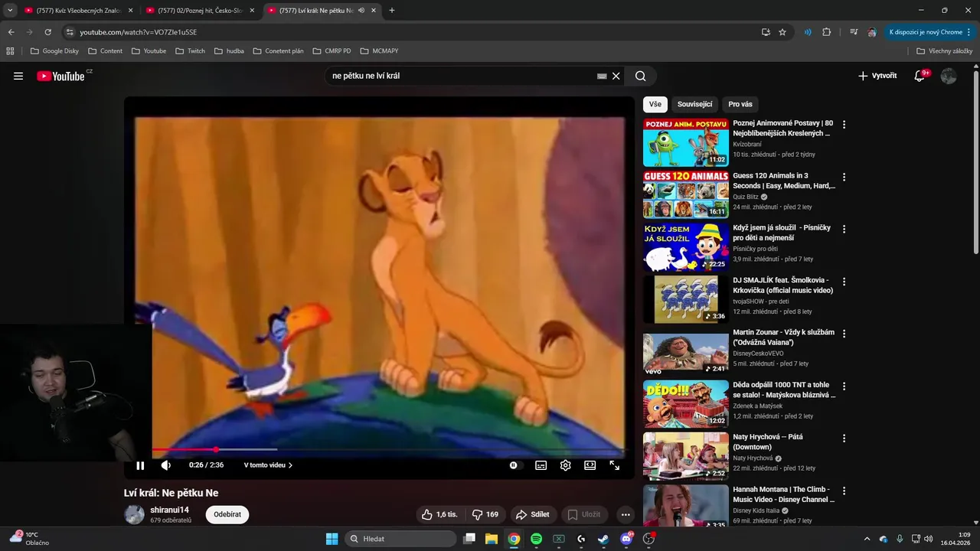Open the Chrome extensions puzzle icon

pos(826,32)
